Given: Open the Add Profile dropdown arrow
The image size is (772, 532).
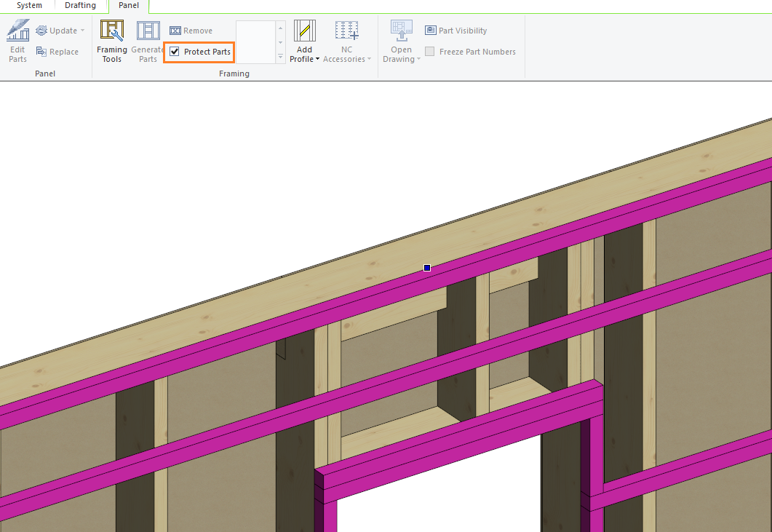Looking at the screenshot, I should (318, 60).
